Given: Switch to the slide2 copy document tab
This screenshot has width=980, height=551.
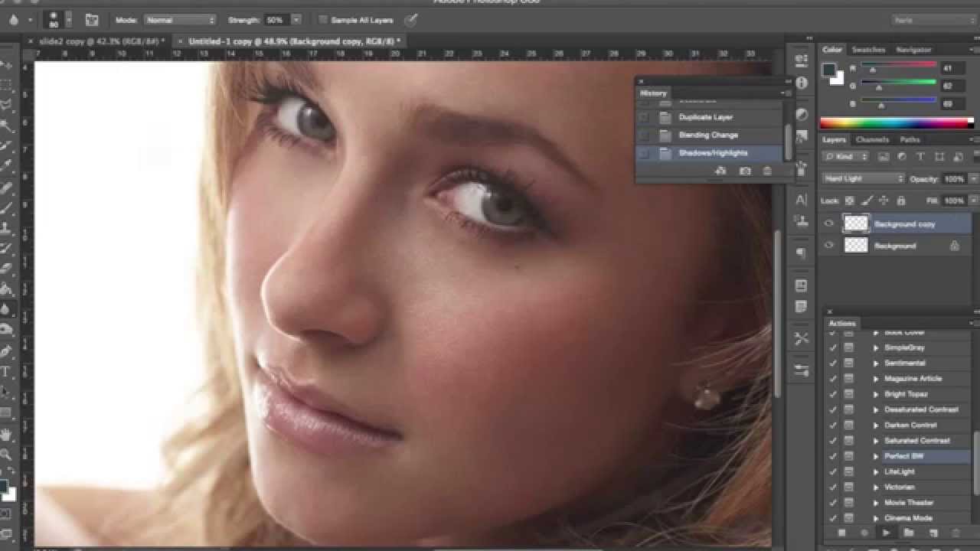Looking at the screenshot, I should point(101,41).
